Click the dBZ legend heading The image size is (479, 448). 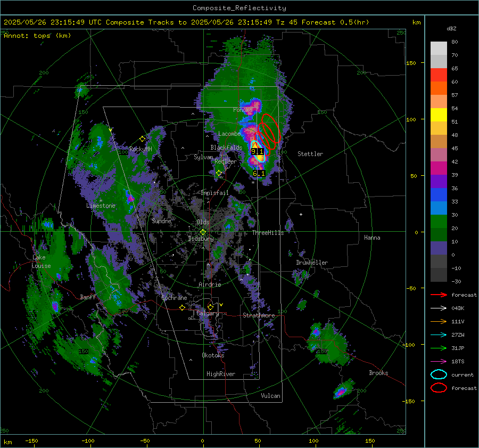tap(451, 28)
